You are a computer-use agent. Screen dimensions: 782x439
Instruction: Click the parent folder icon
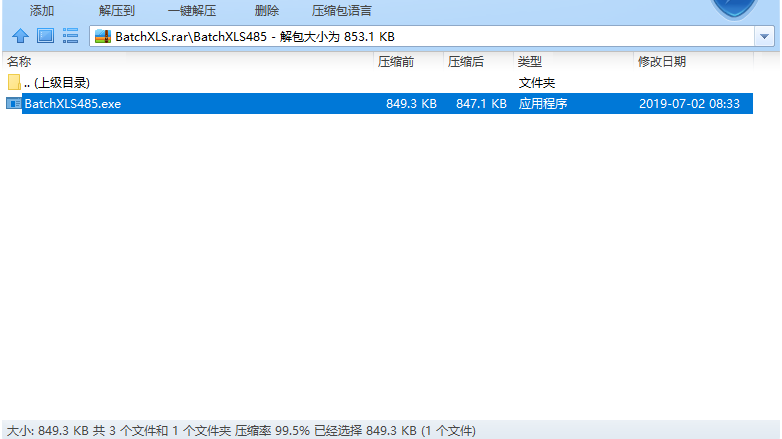14,82
